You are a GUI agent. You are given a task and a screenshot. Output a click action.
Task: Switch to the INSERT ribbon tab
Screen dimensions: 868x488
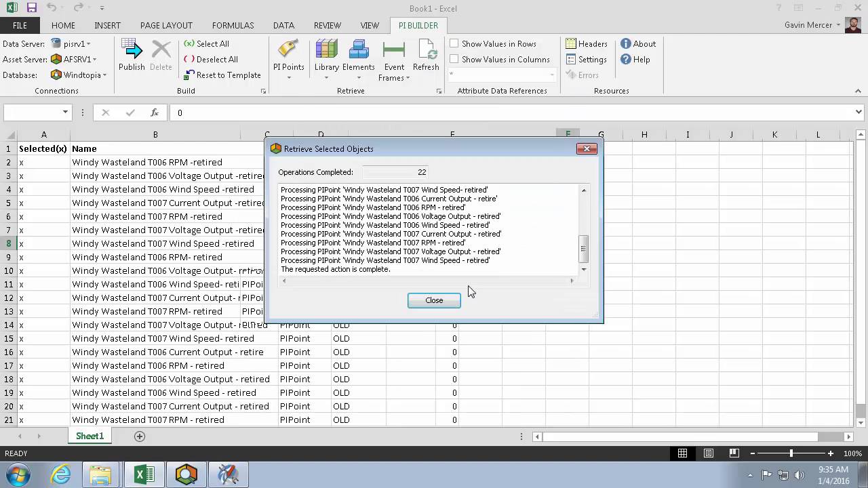pyautogui.click(x=107, y=25)
